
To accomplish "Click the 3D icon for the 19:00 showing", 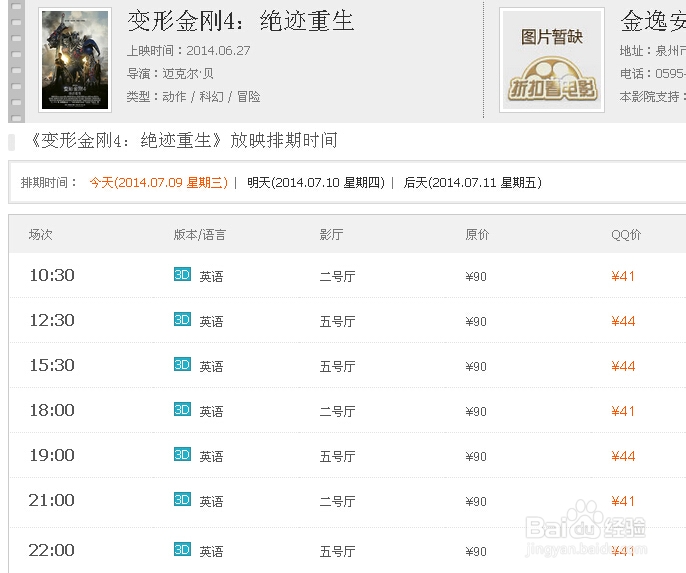I will [x=182, y=454].
